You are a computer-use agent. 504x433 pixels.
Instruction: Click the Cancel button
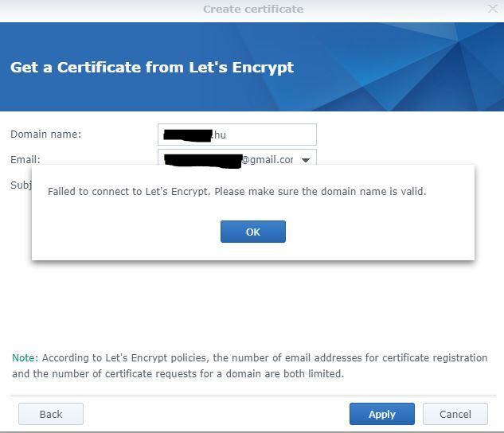[x=455, y=414]
